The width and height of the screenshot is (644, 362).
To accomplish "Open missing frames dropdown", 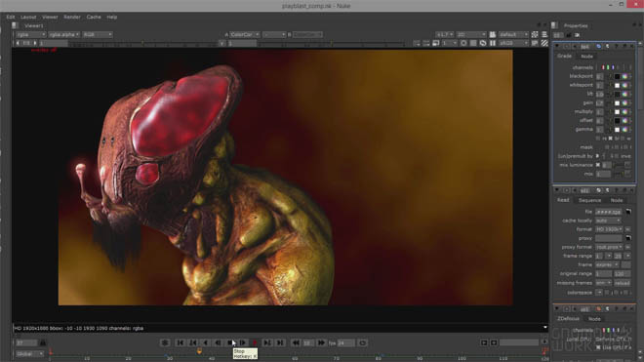I will tap(603, 283).
